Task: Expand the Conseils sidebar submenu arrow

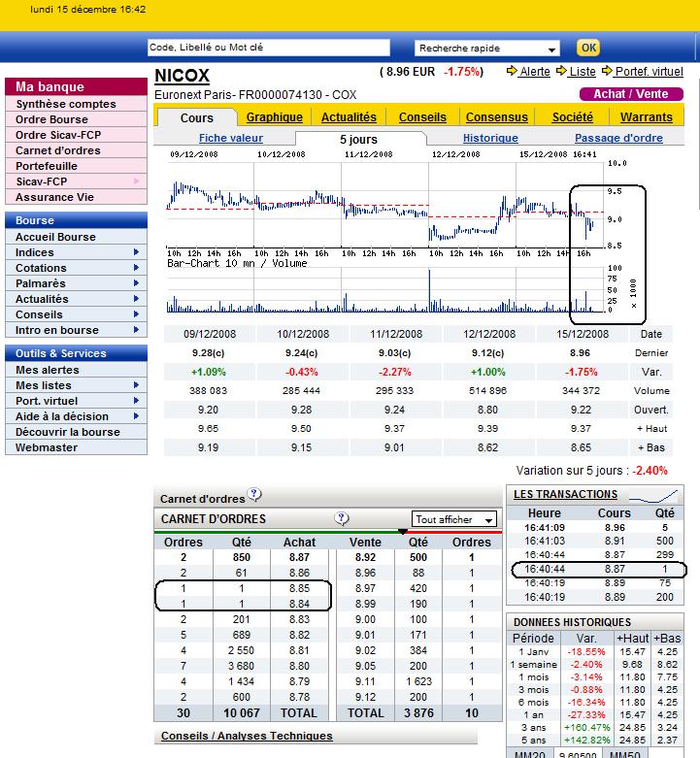Action: point(136,313)
